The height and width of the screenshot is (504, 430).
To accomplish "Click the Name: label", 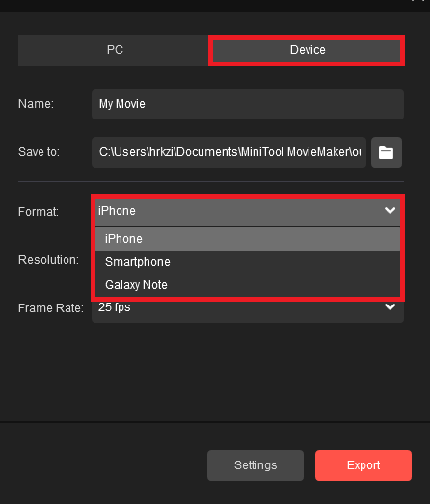I will [x=36, y=104].
